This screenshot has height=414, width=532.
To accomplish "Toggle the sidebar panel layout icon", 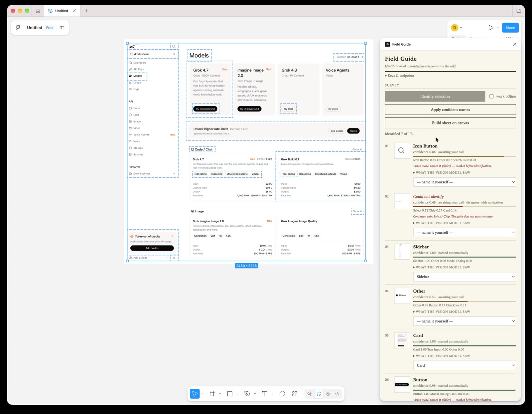I will coord(62,28).
